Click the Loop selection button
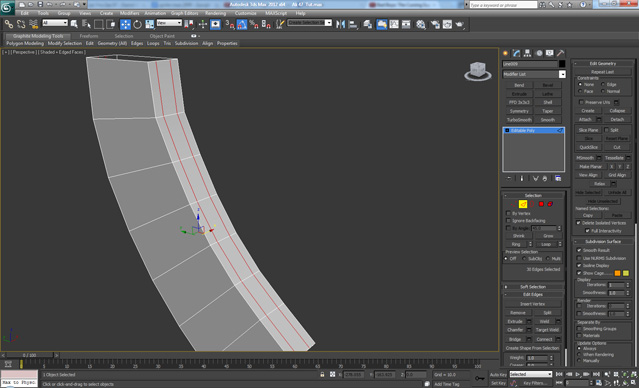639x388 pixels. point(546,244)
